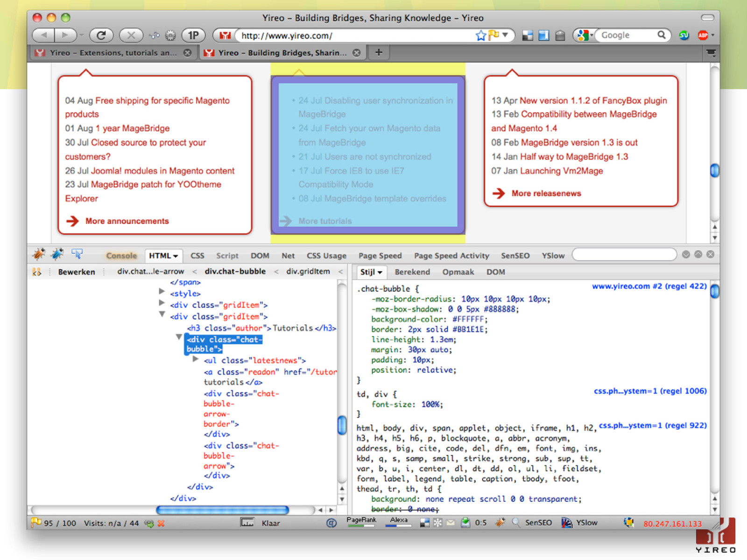The width and height of the screenshot is (747, 560).
Task: Open the www.yireo.com #2 (regel 422) source link
Action: (649, 286)
